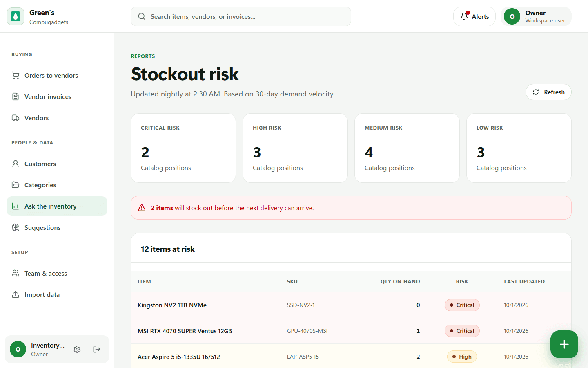Screen dimensions: 588x368
Task: Click the truck icon beside Vendors
Action: point(16,118)
